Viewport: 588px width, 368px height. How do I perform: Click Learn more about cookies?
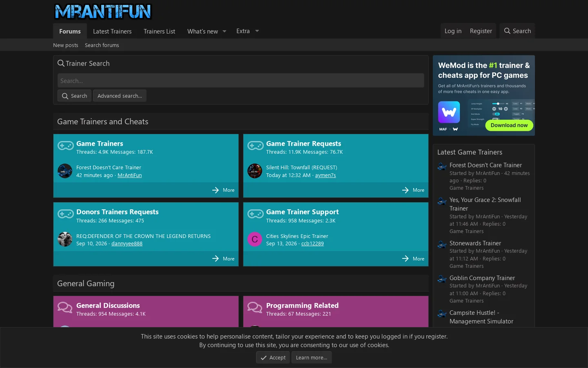click(312, 357)
